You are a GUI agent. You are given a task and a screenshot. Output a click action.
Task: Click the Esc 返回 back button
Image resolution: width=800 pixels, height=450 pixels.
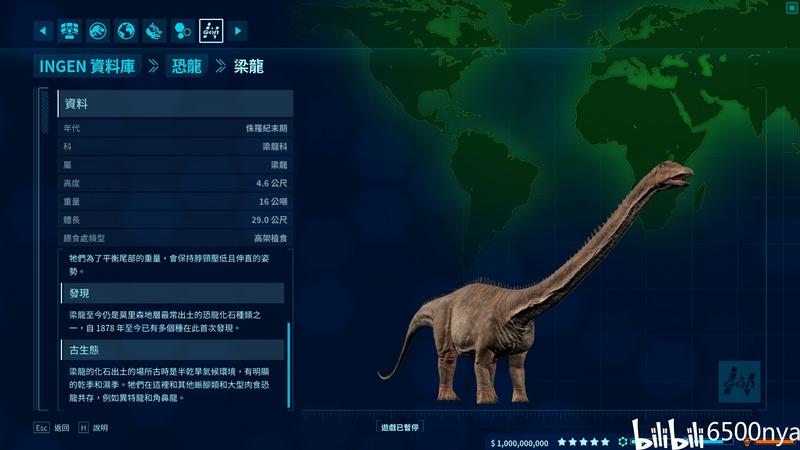click(x=52, y=428)
